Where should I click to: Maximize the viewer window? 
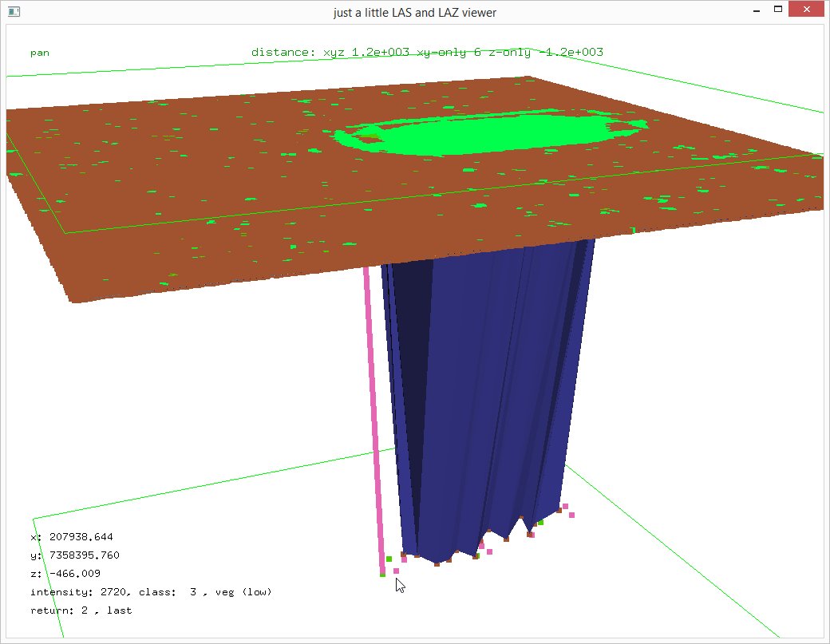[778, 10]
